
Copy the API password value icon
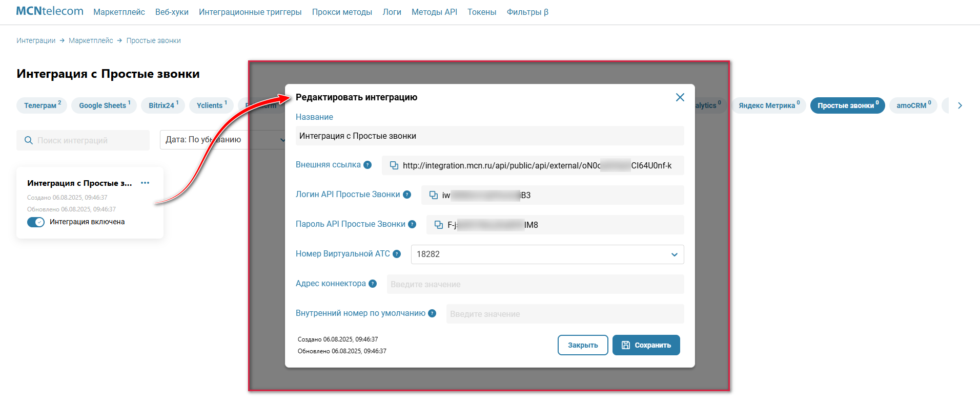click(439, 225)
